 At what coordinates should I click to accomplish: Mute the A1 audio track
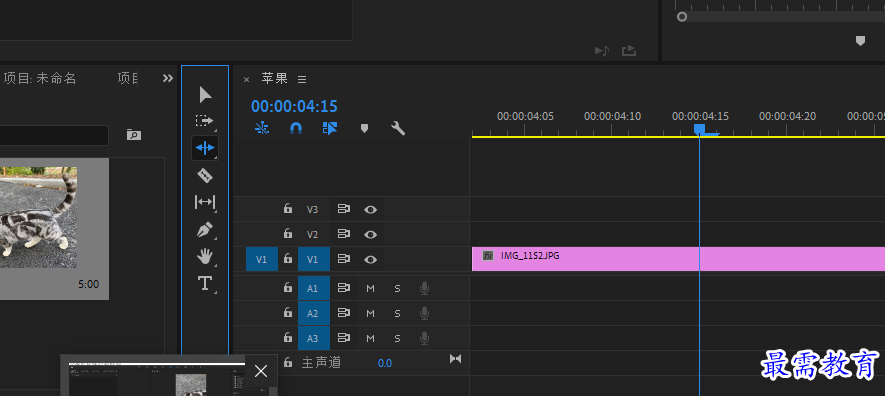click(370, 289)
